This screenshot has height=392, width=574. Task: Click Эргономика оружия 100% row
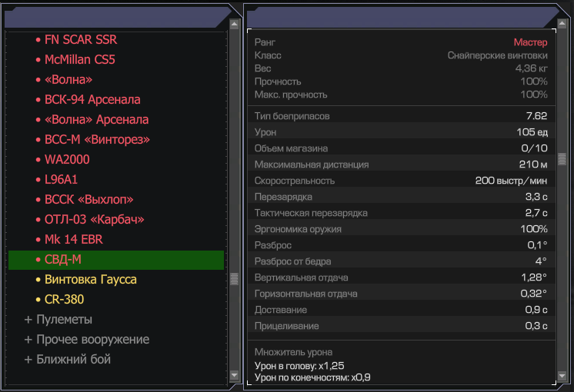click(401, 229)
